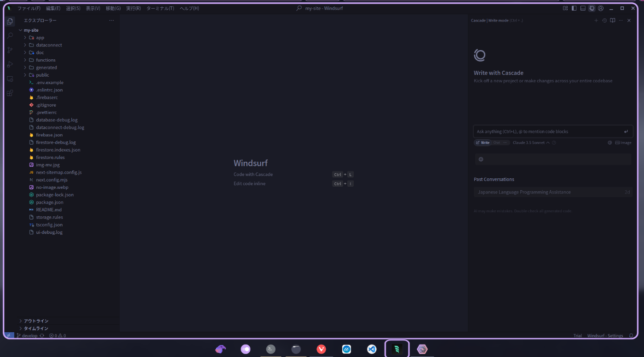
Task: Open the terminal app from taskbar
Action: 271,349
